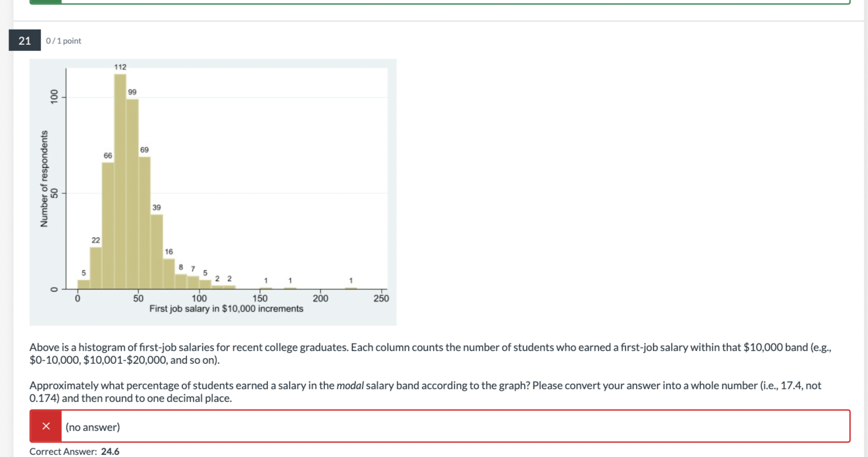Click the bar label "39" in histogram

click(x=157, y=208)
